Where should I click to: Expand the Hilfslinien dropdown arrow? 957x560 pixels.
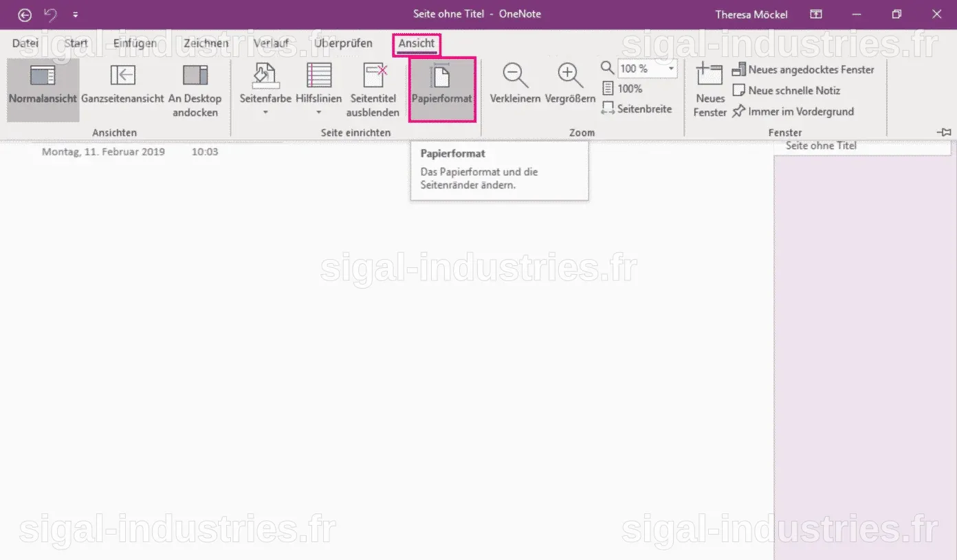tap(319, 113)
